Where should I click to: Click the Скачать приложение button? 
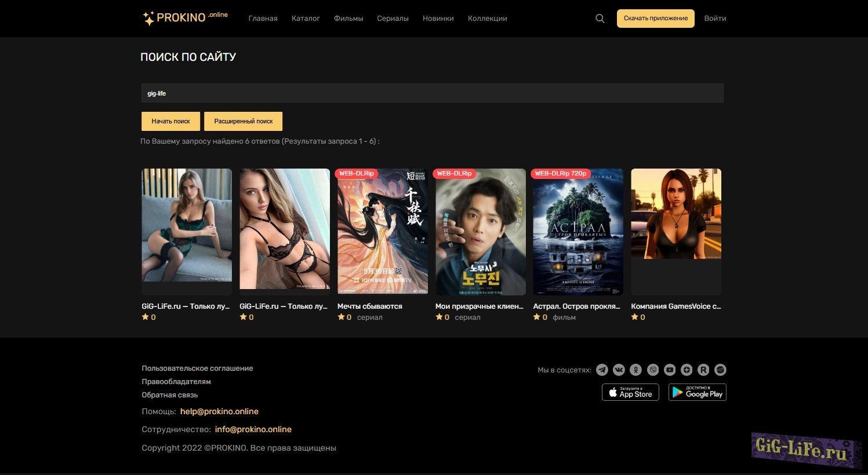click(655, 19)
